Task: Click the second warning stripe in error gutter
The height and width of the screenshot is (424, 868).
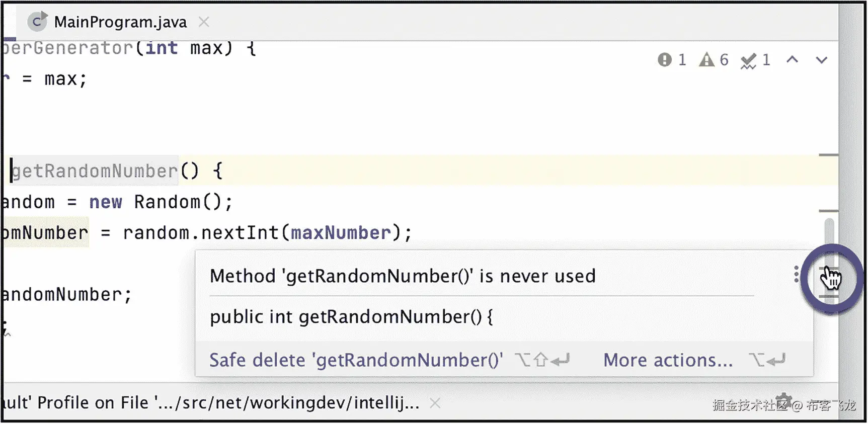Action: pos(829,211)
